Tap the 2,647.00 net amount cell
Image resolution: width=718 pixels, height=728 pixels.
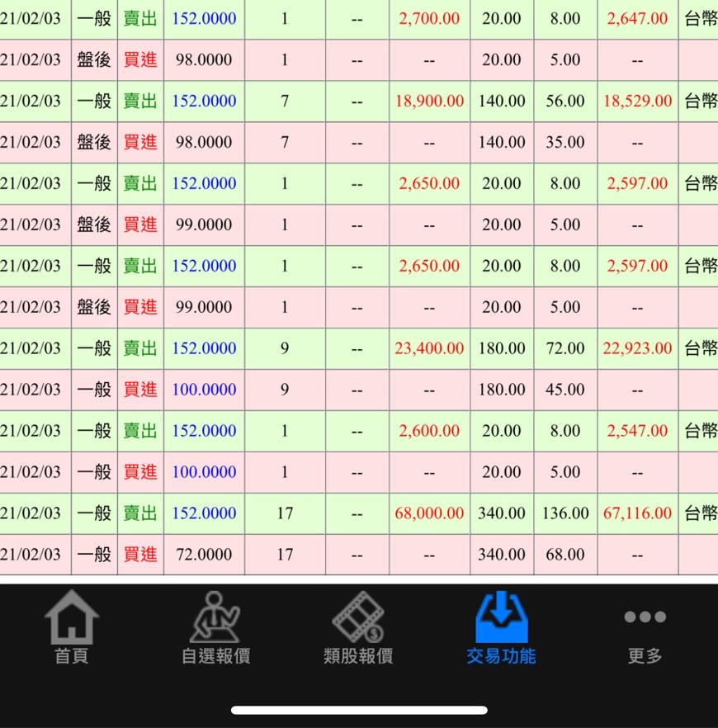coord(637,18)
